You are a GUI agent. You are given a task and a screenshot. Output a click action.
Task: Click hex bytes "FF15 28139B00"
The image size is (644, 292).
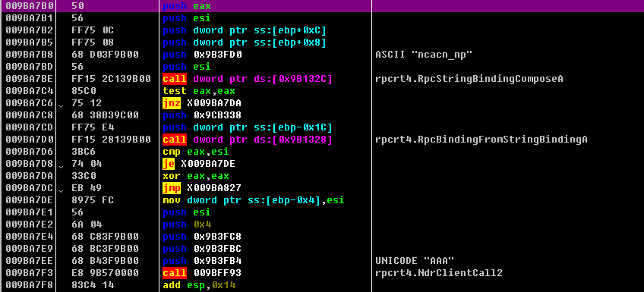(x=111, y=140)
